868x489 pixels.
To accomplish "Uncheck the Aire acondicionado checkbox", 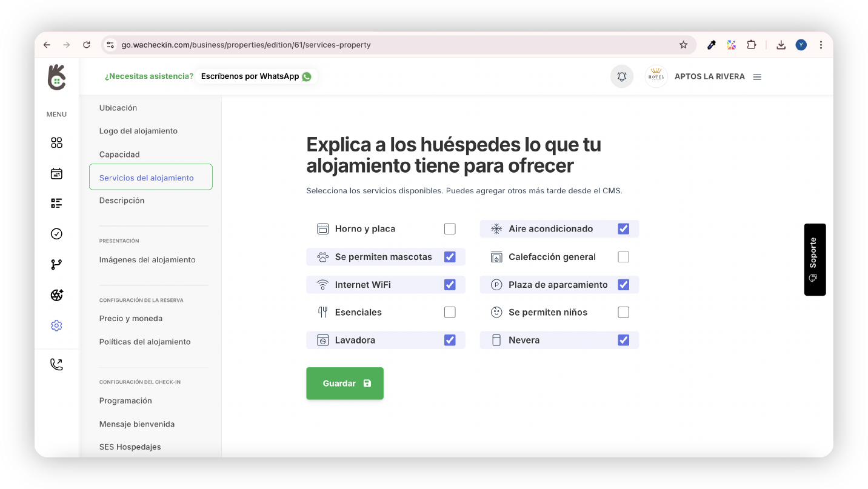I will click(623, 229).
